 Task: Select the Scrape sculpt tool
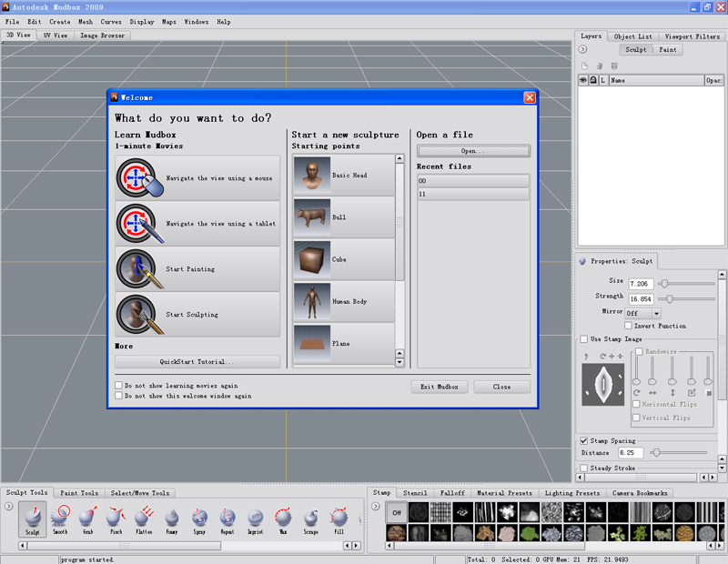tap(311, 519)
